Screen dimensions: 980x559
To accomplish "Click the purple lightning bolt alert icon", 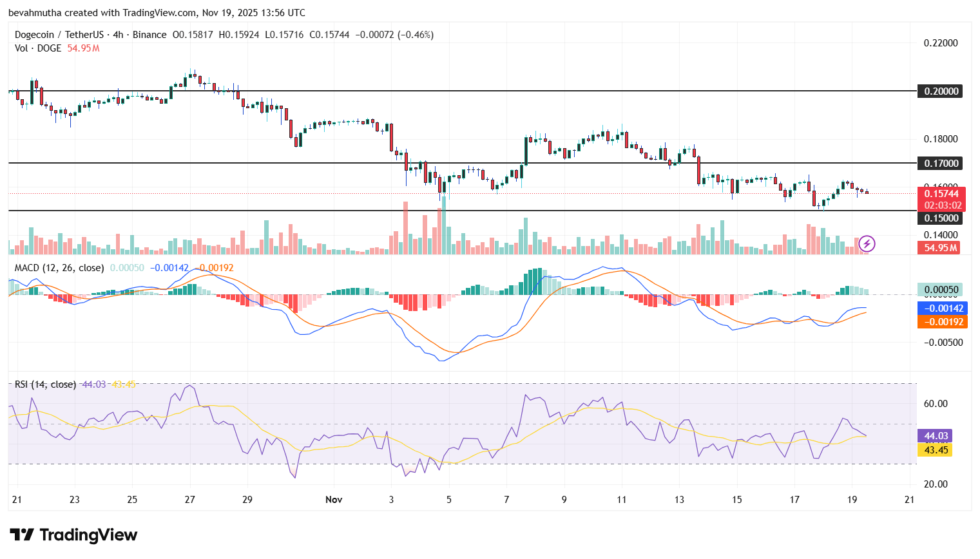I will pyautogui.click(x=867, y=243).
